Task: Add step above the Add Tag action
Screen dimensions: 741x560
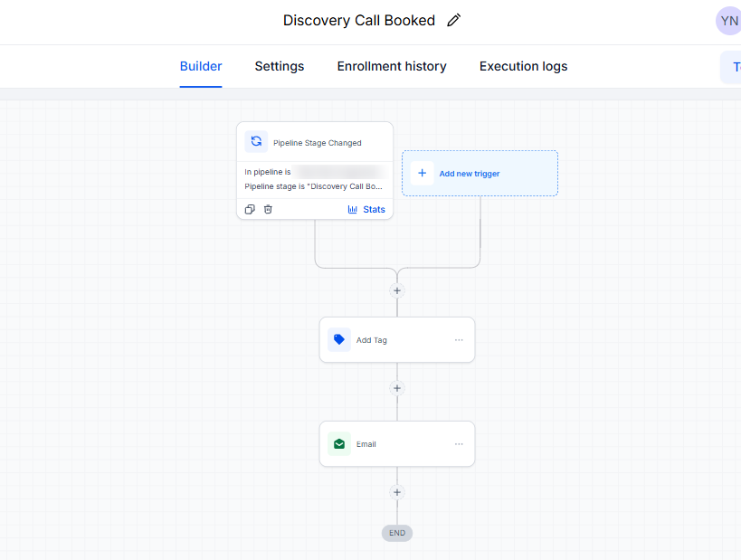Action: 397,290
